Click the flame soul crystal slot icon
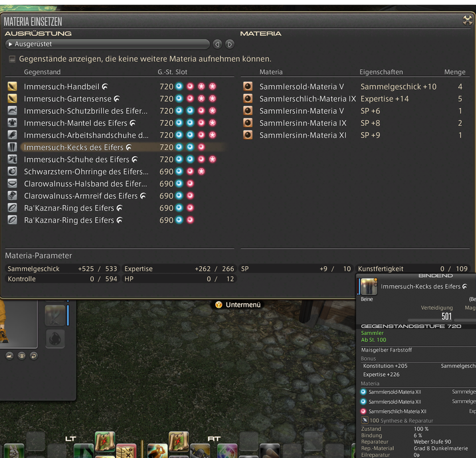476x458 pixels. coord(55,339)
